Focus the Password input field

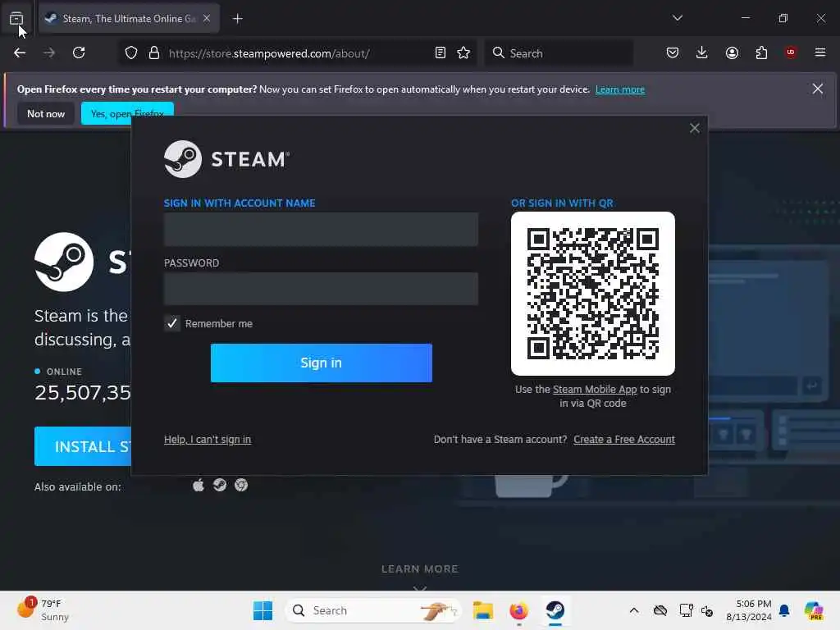click(321, 289)
